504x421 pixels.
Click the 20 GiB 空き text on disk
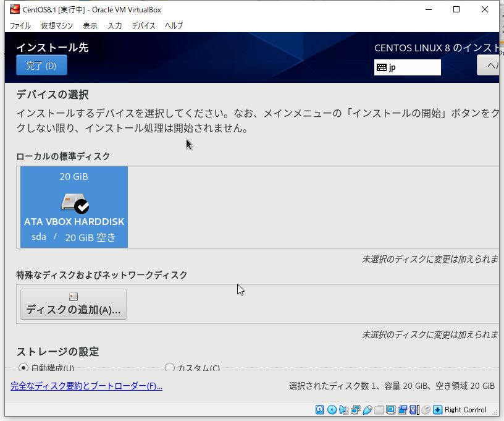point(90,237)
